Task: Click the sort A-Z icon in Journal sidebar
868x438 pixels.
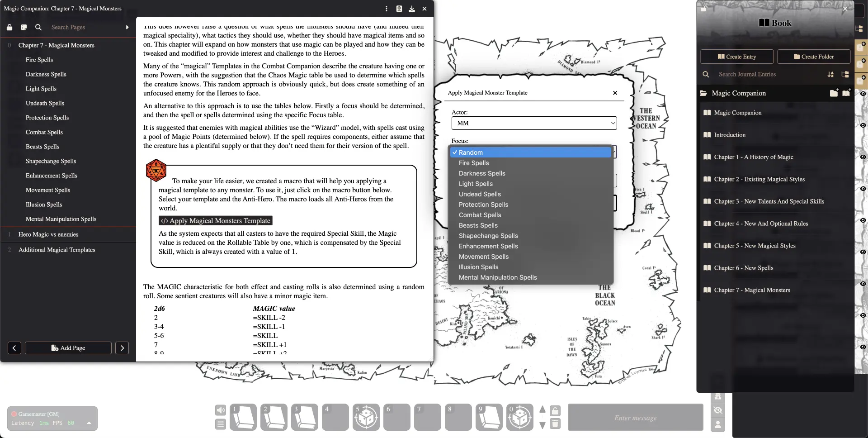Action: pos(830,74)
